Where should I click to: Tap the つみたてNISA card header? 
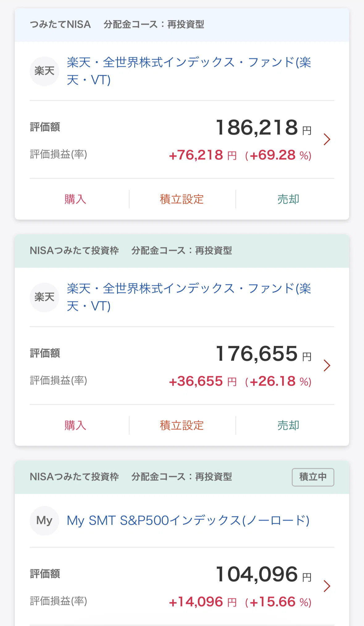[182, 25]
